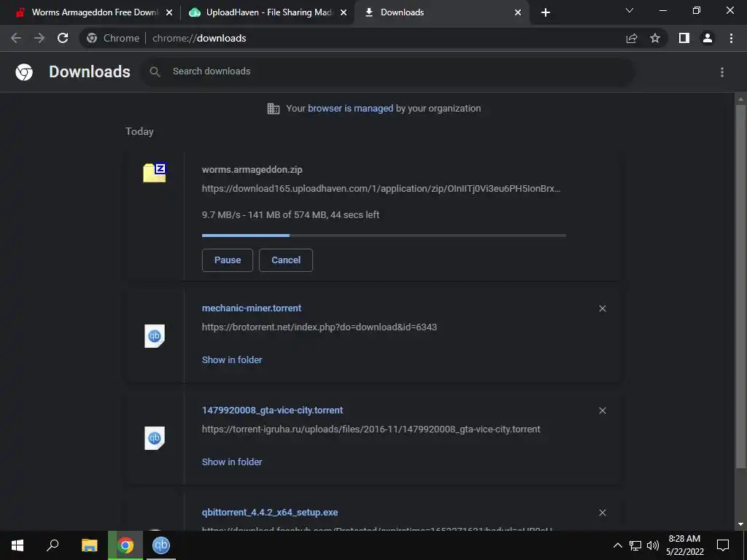Open the torrent-igruha.ru source URL
The image size is (747, 560).
click(x=371, y=429)
